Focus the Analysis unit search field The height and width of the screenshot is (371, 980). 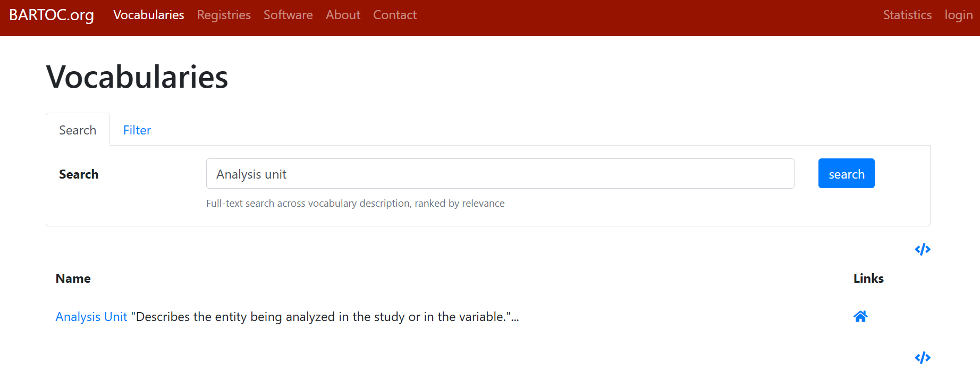click(x=500, y=174)
